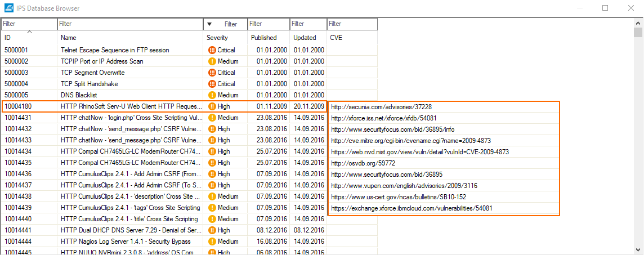This screenshot has height=255, width=644.
Task: Click the CVE filter input field
Action: coord(352,24)
